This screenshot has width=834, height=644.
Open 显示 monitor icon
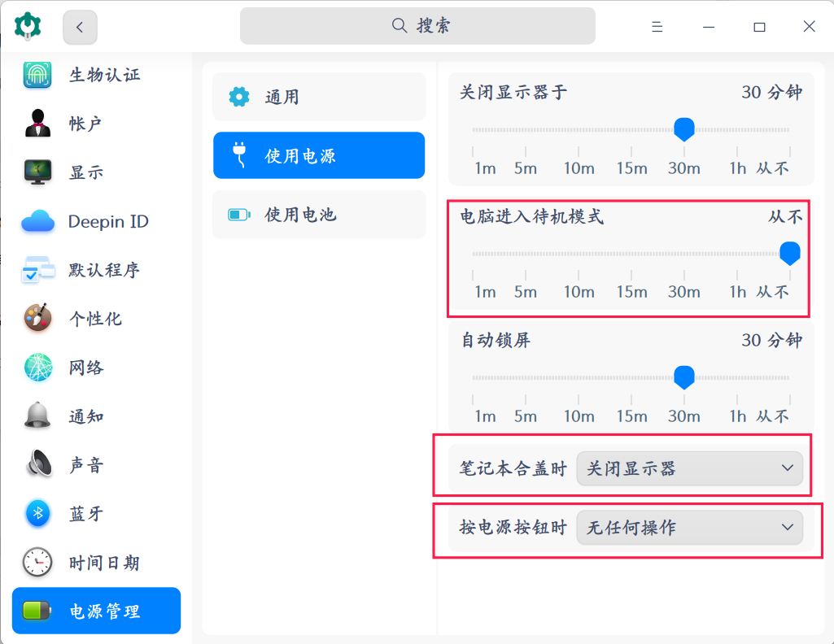click(37, 172)
